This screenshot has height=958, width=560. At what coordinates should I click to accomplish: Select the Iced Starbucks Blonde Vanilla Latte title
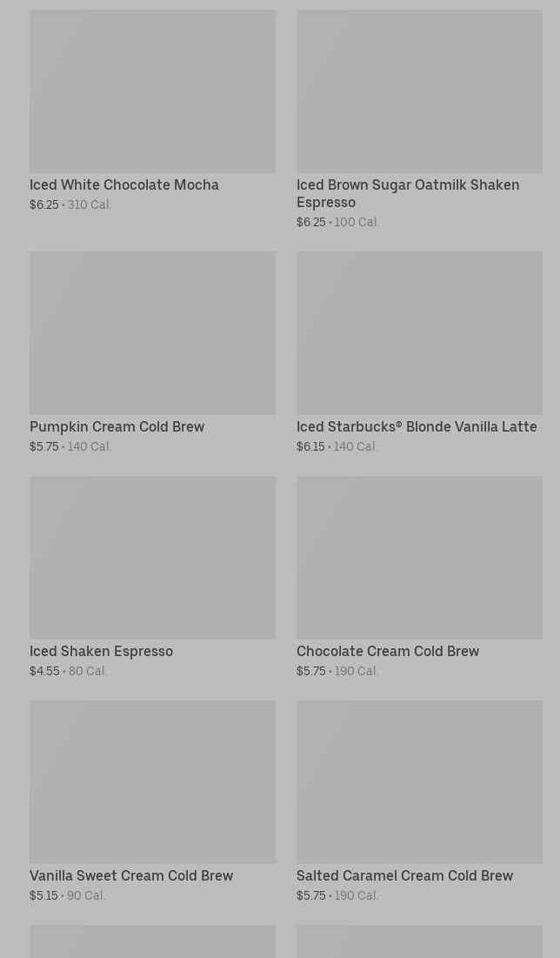pos(417,427)
